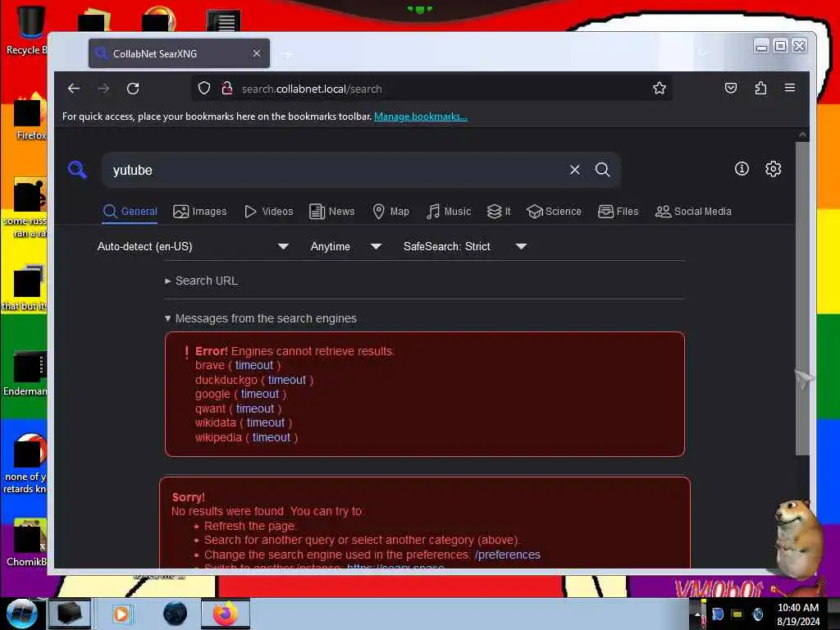Open Firefox from the taskbar
Viewport: 840px width, 630px height.
(x=225, y=614)
